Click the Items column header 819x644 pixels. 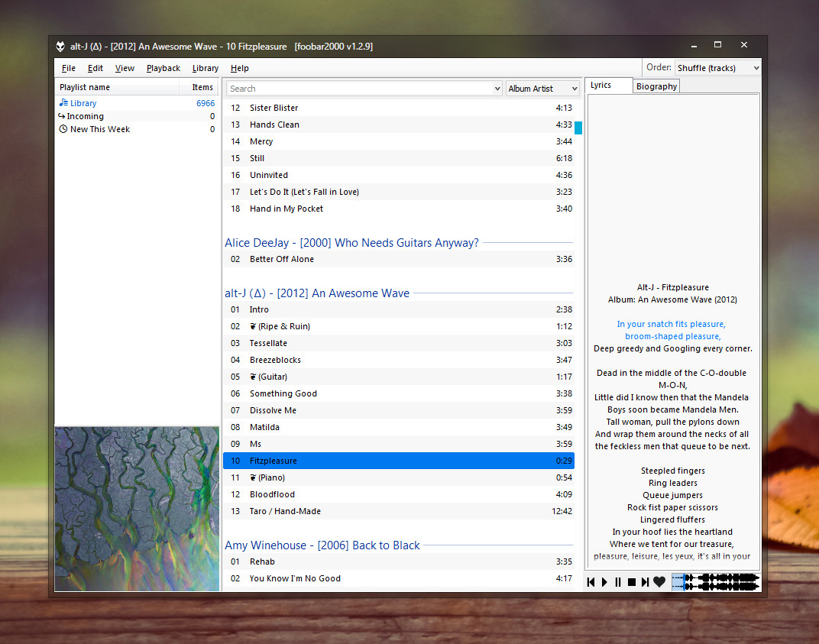pyautogui.click(x=199, y=87)
